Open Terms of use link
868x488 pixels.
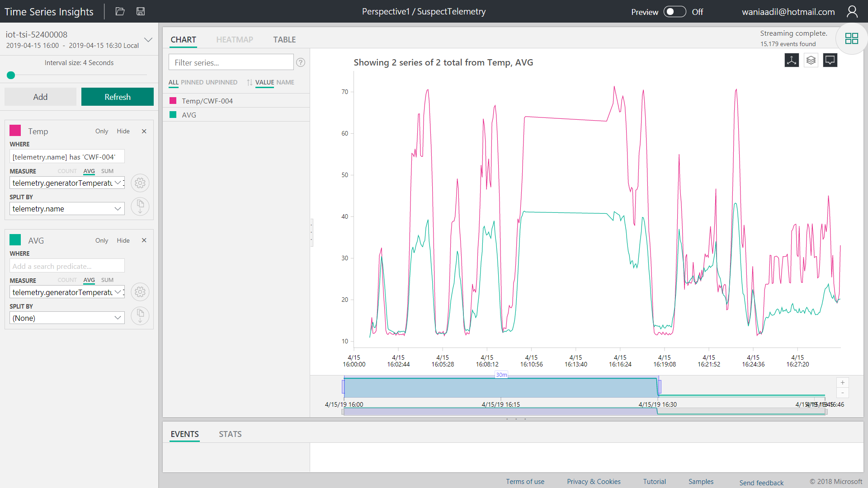pyautogui.click(x=525, y=482)
